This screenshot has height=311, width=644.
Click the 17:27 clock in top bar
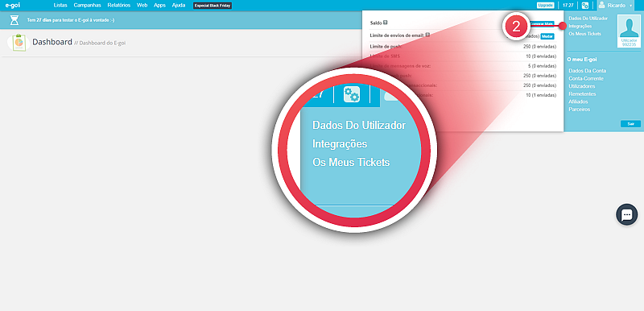click(568, 6)
